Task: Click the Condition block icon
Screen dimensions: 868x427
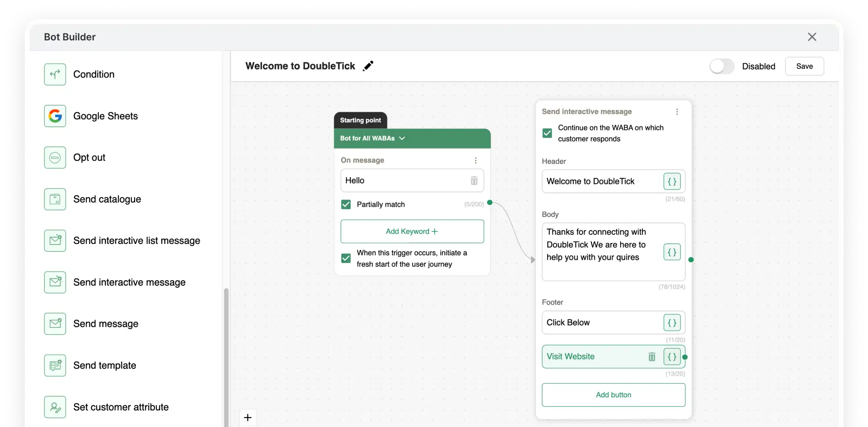Action: tap(55, 74)
